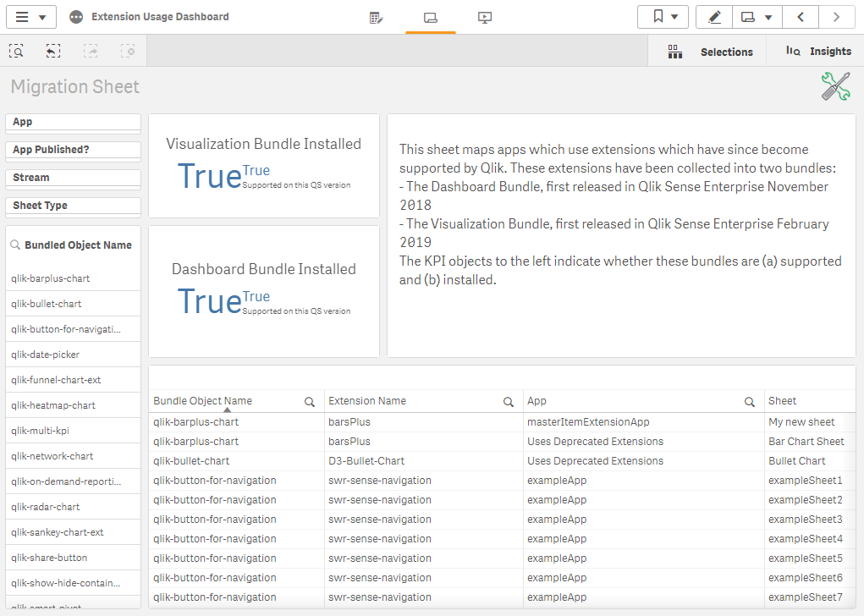
Task: Click the app info ellipsis icon
Action: tap(76, 17)
